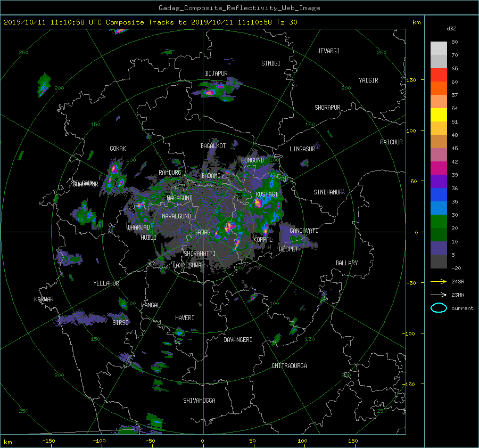Click the cyan current ellipse icon
The height and width of the screenshot is (448, 479).
click(439, 308)
